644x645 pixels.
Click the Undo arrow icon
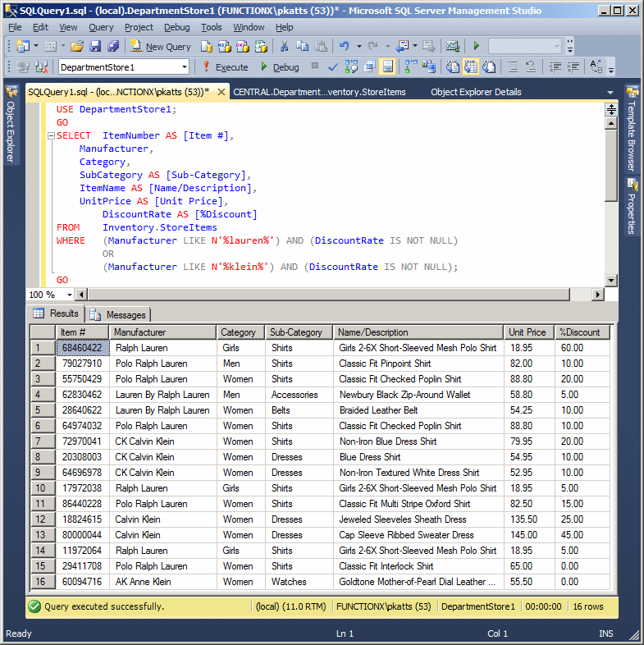click(345, 46)
